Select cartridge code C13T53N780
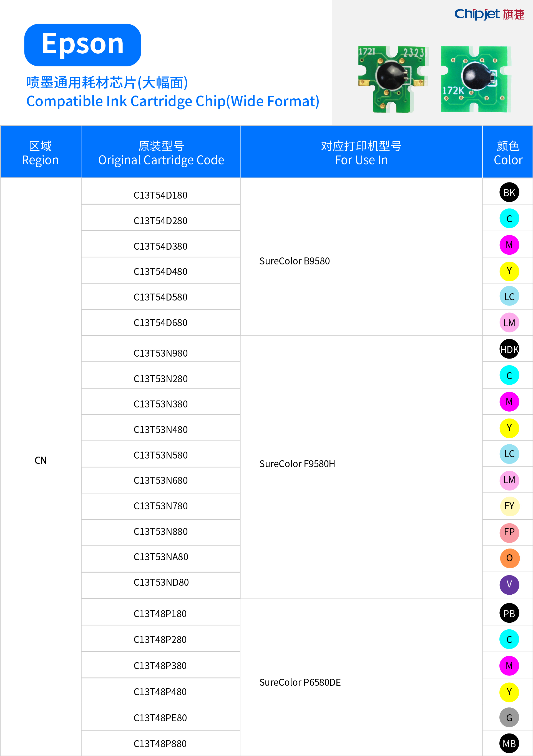Screen dimensions: 533x756 160,506
